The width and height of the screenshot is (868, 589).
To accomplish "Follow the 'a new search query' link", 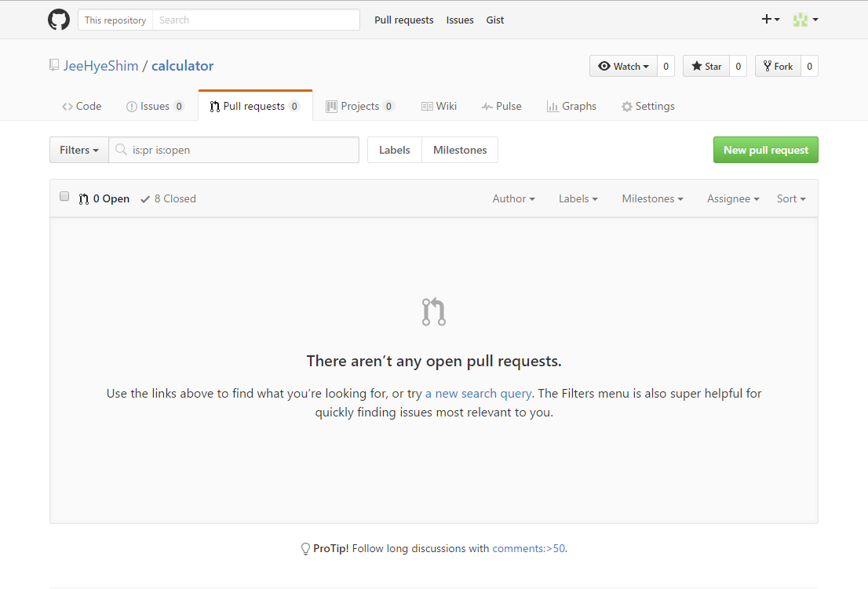I will coord(478,393).
